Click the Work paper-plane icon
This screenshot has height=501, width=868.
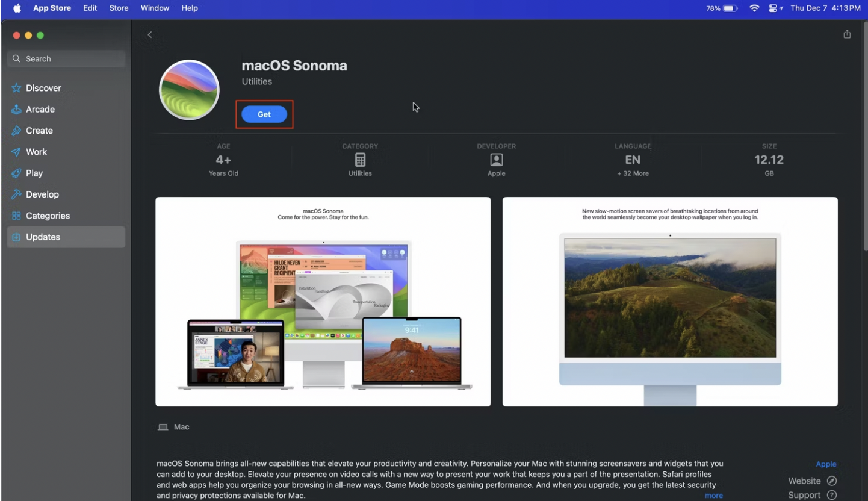(16, 152)
